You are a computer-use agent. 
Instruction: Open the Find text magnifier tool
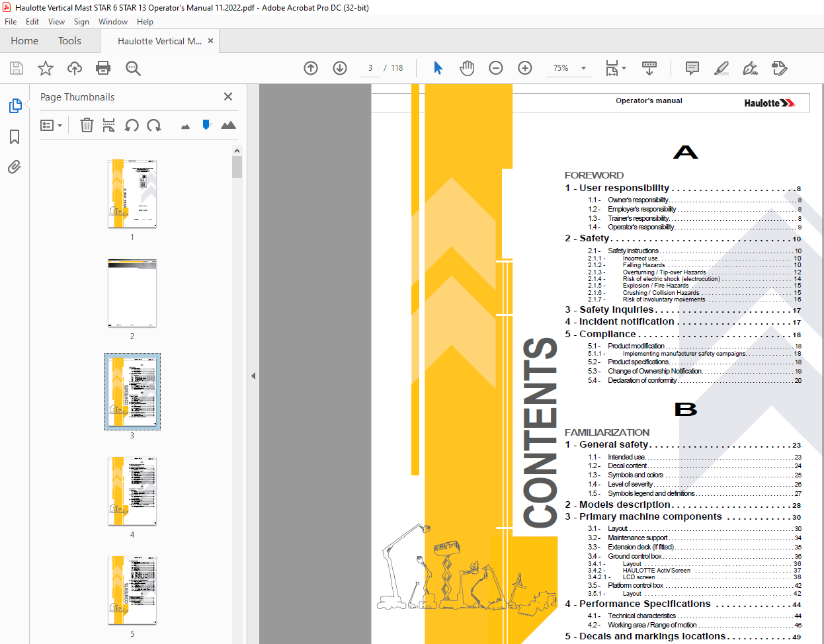133,68
